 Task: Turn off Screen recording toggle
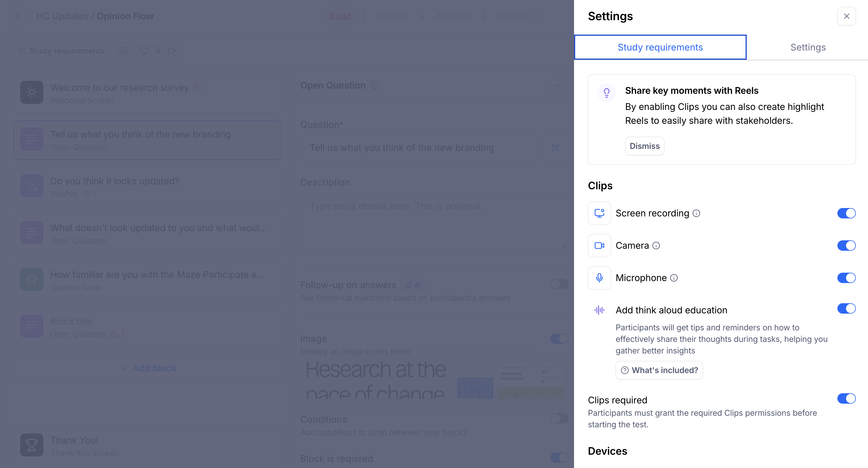tap(846, 213)
